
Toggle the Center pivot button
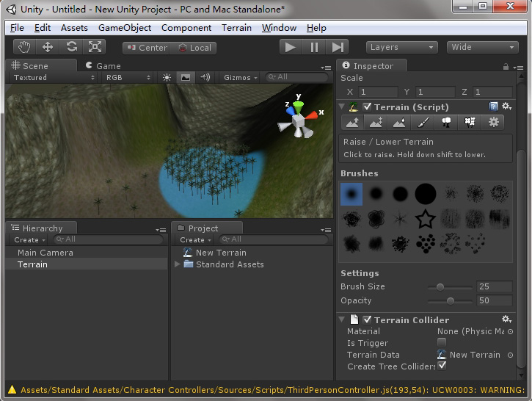(147, 48)
